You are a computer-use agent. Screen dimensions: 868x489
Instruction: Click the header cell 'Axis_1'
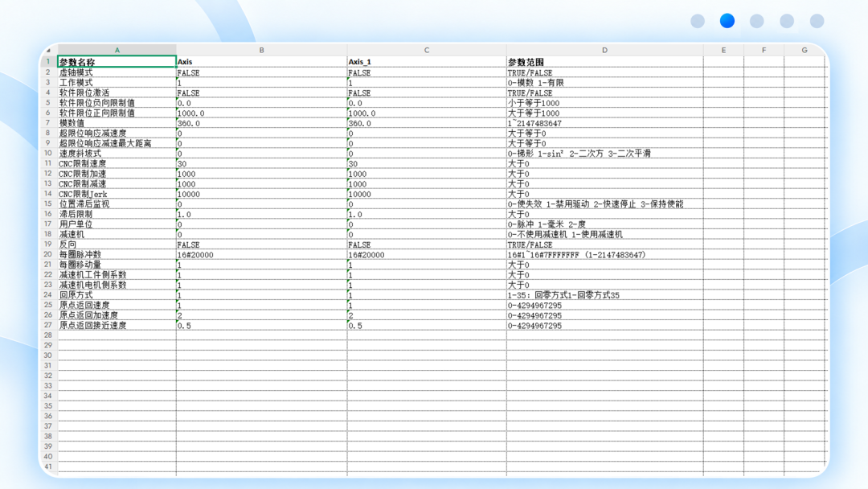[x=426, y=62]
